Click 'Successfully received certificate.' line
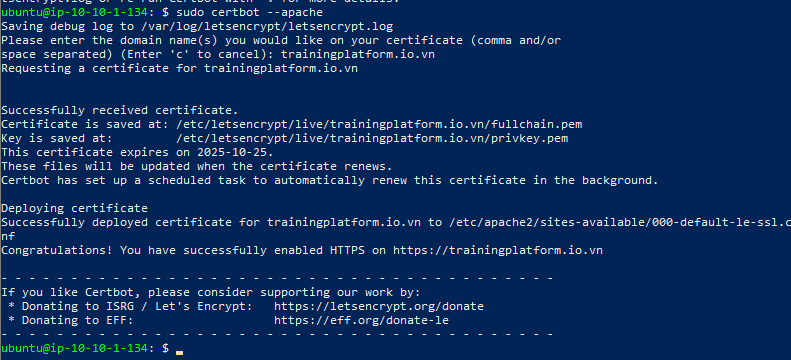 [x=120, y=110]
